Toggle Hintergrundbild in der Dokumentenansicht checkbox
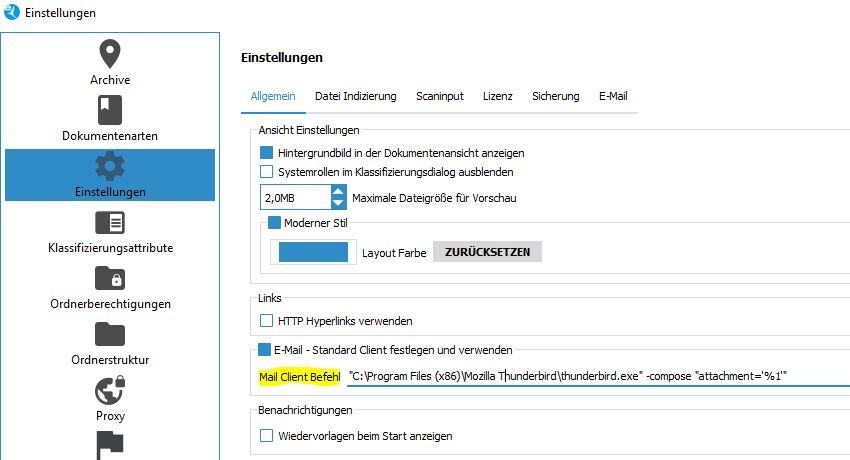 (x=267, y=153)
